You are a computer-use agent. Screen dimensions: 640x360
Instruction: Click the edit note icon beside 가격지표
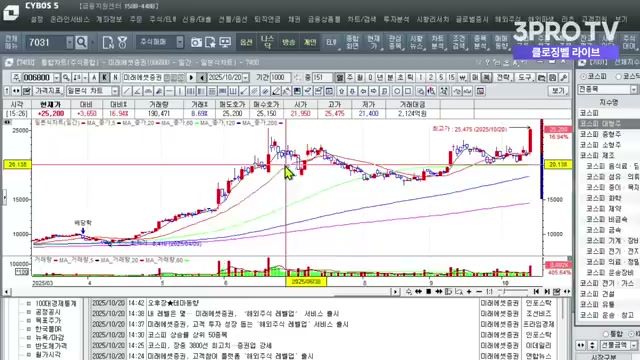[x=27, y=91]
